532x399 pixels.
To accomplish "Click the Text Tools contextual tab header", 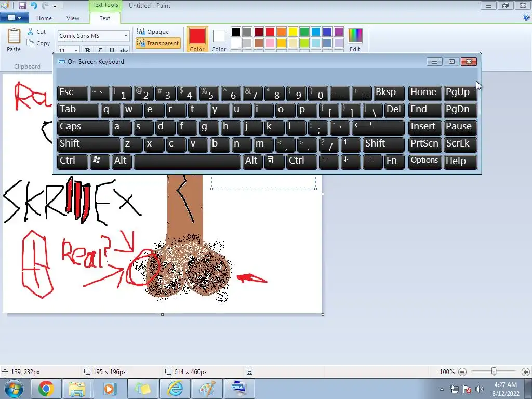I will tap(105, 5).
